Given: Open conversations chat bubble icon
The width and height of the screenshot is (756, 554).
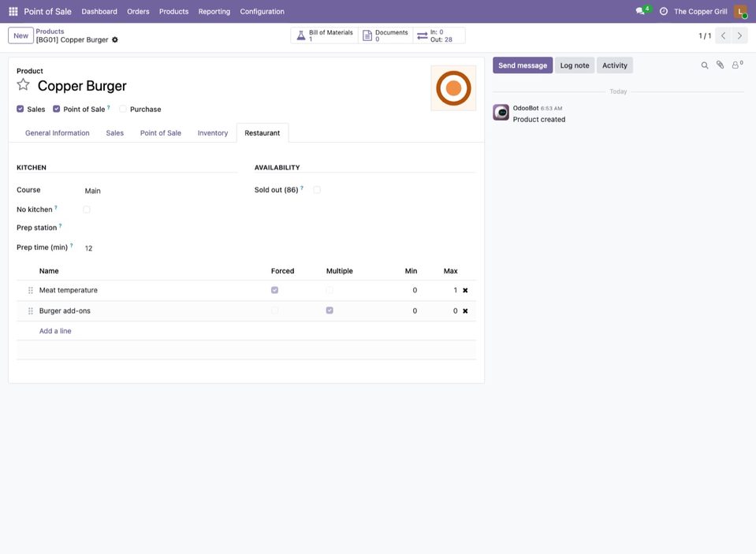Looking at the screenshot, I should coord(640,11).
